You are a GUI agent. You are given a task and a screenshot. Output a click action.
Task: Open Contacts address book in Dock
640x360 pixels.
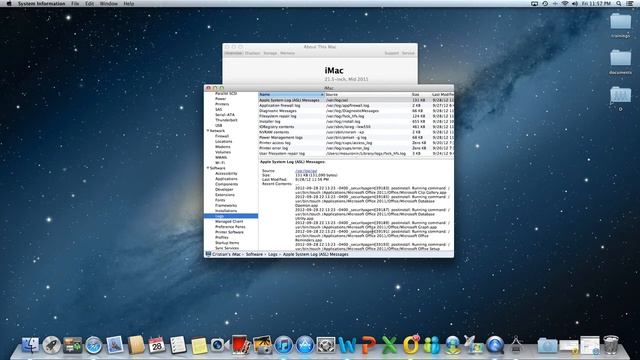click(136, 345)
